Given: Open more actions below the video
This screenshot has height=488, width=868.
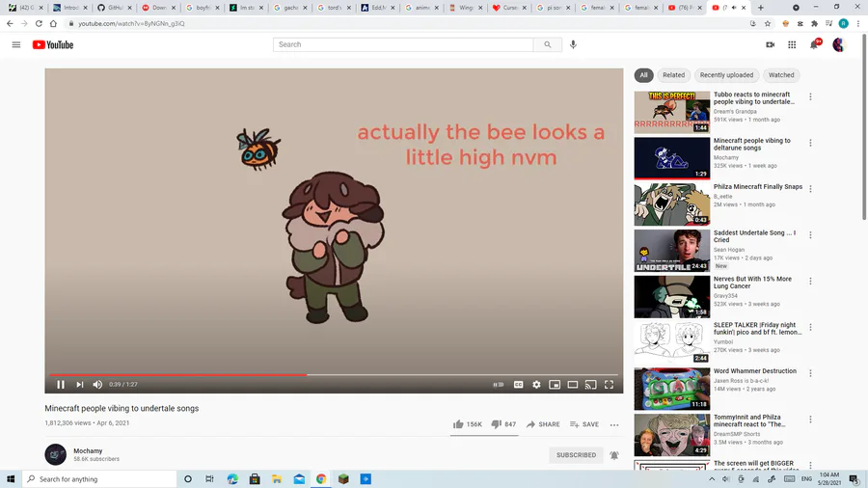Looking at the screenshot, I should click(614, 425).
